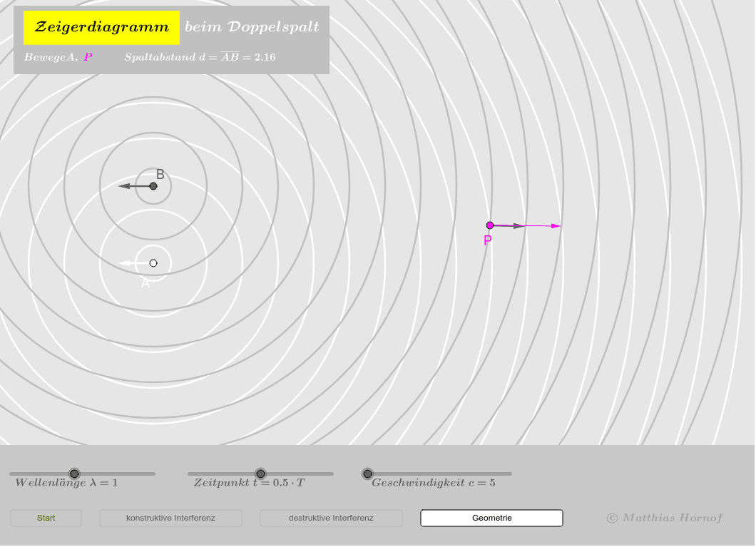Click the Start button
Screen dimensions: 756x547
(x=46, y=518)
